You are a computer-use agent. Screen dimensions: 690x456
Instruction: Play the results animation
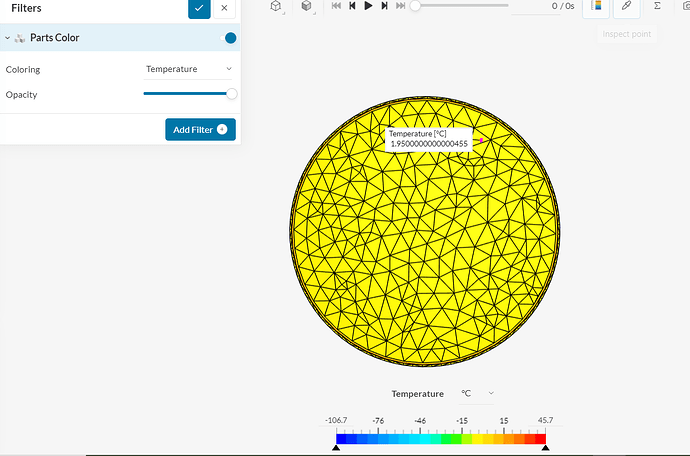368,6
